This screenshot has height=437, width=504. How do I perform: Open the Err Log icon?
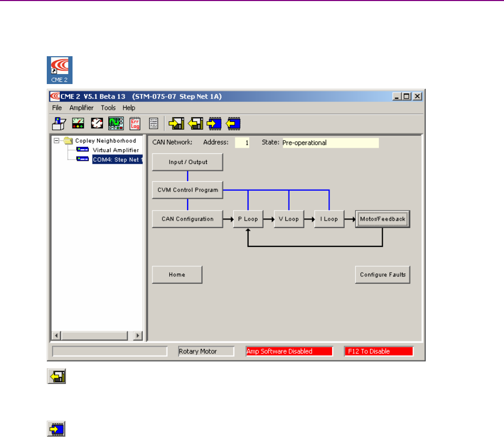pos(135,123)
